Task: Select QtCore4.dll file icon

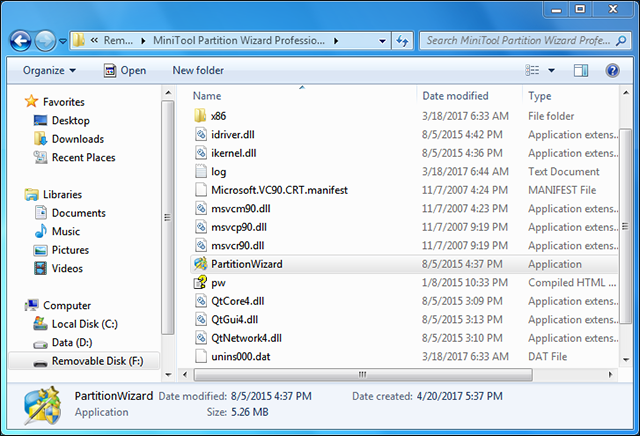Action: click(x=200, y=301)
